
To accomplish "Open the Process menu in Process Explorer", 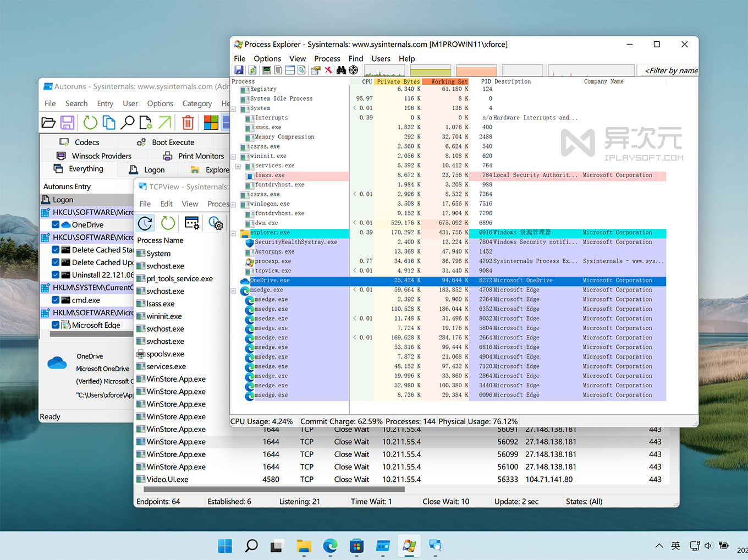I will [x=327, y=58].
